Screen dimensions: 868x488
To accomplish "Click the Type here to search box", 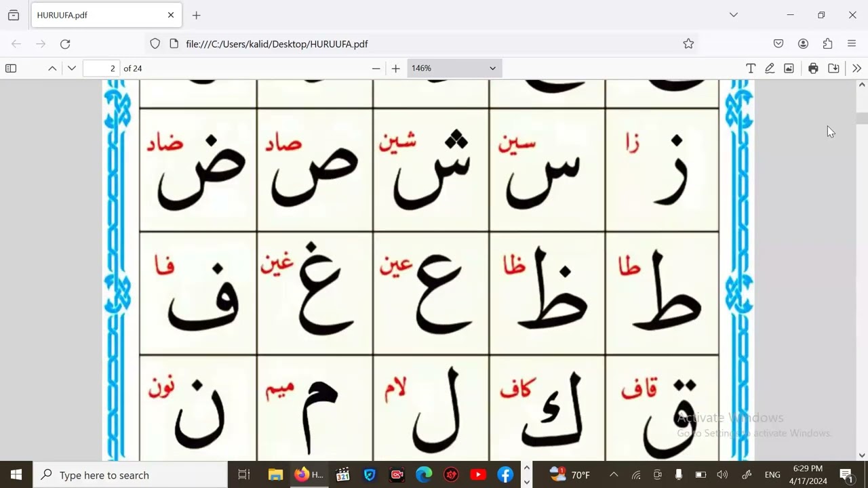I will 130,475.
